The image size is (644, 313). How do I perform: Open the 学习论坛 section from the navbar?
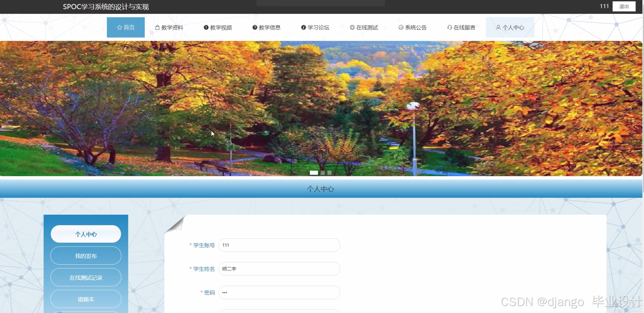315,27
